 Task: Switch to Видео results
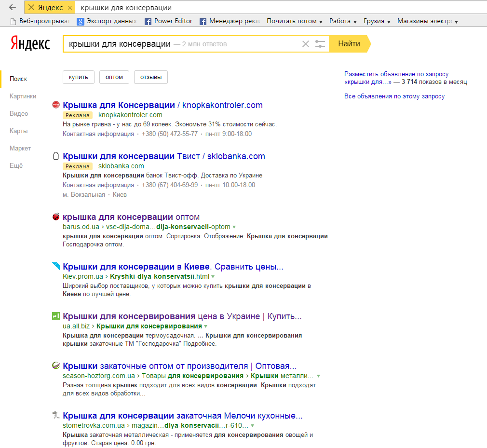pos(19,114)
